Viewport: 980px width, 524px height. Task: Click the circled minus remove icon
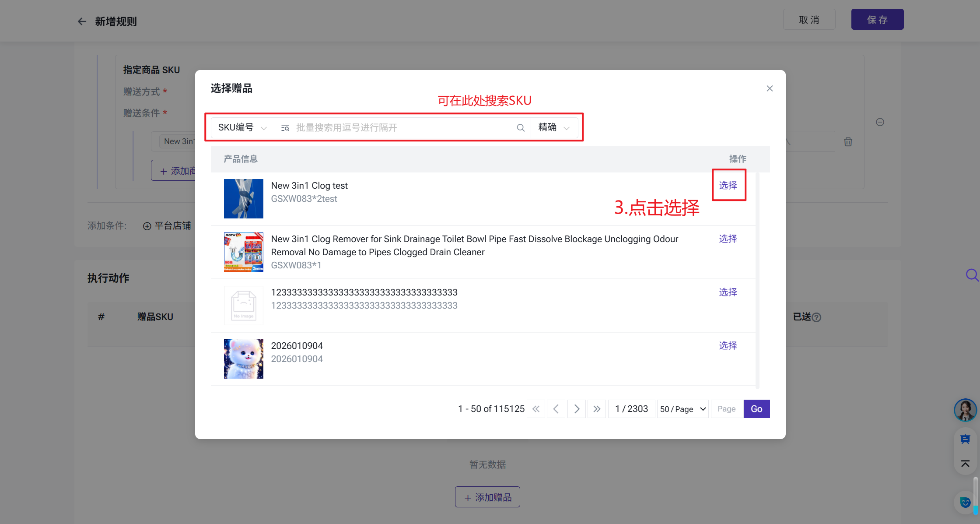880,122
